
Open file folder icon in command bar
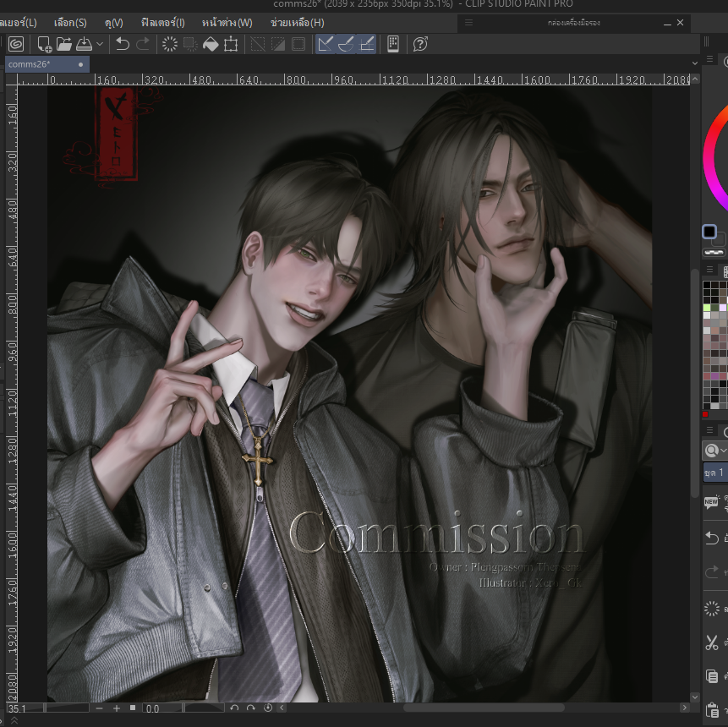64,44
